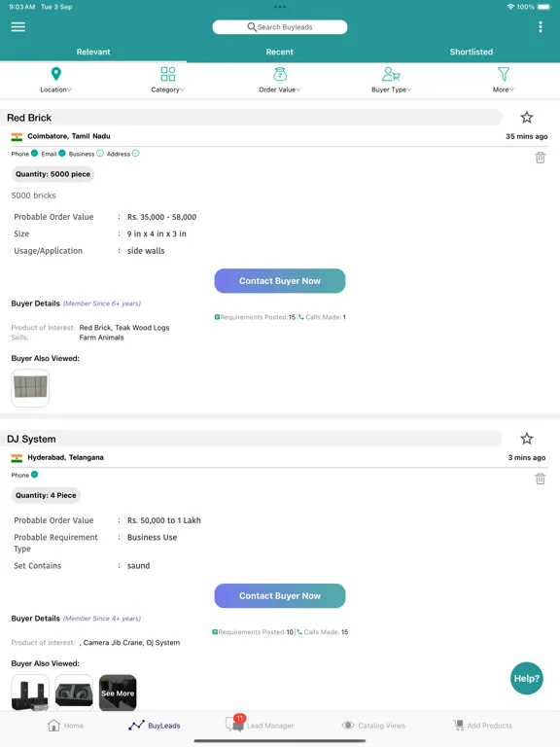Viewport: 560px width, 747px height.
Task: Tap See More viewed products
Action: (x=118, y=693)
